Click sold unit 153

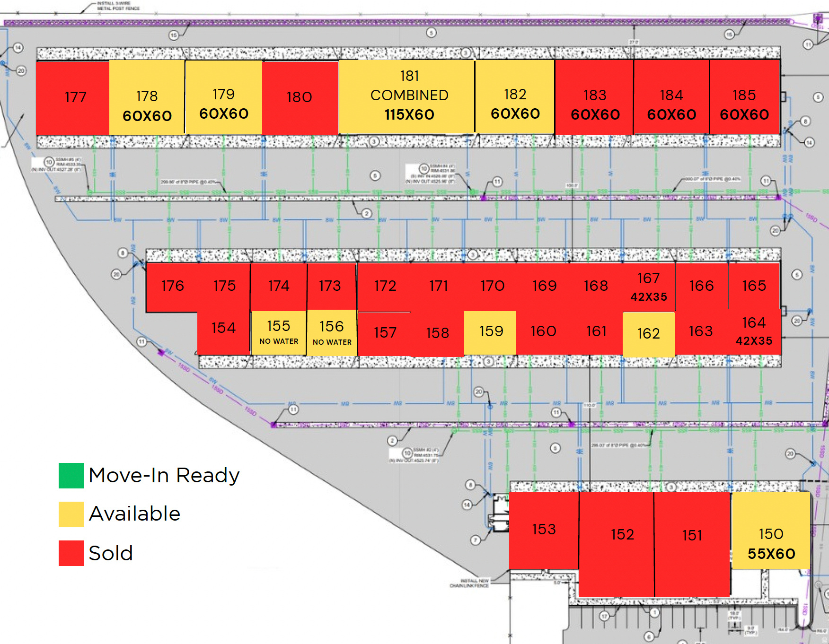544,531
